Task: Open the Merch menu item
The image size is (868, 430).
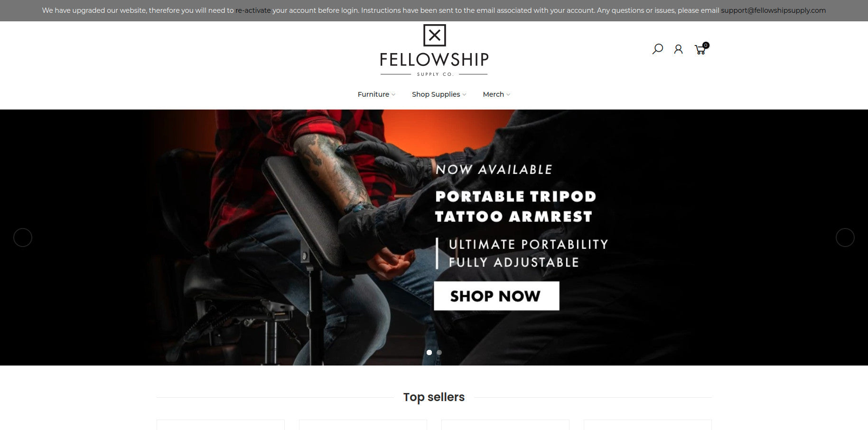Action: [493, 94]
